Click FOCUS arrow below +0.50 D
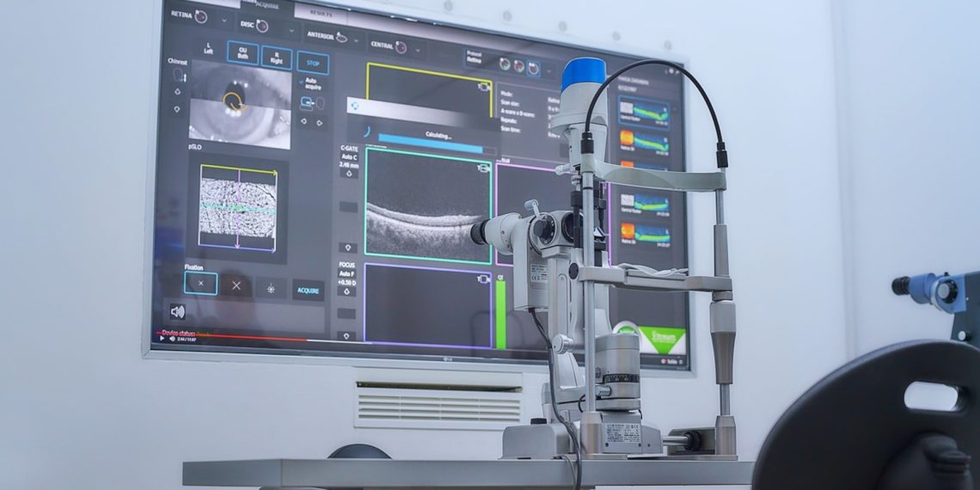Image resolution: width=980 pixels, height=490 pixels. 347,292
